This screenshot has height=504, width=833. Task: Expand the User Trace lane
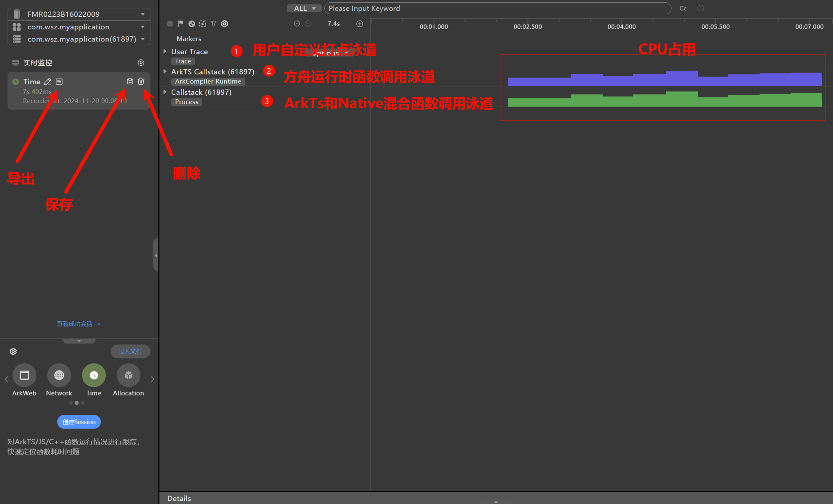tap(165, 51)
